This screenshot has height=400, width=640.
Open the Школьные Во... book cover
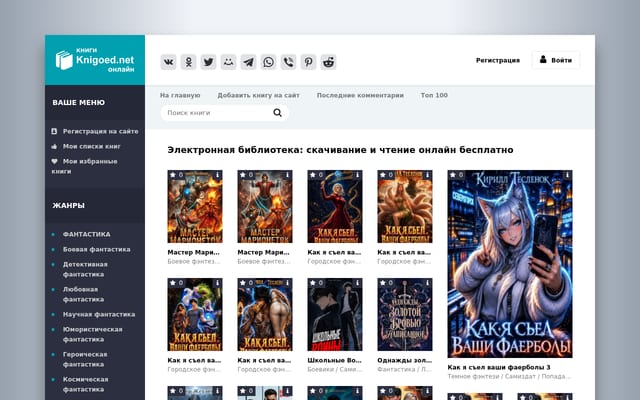click(335, 315)
